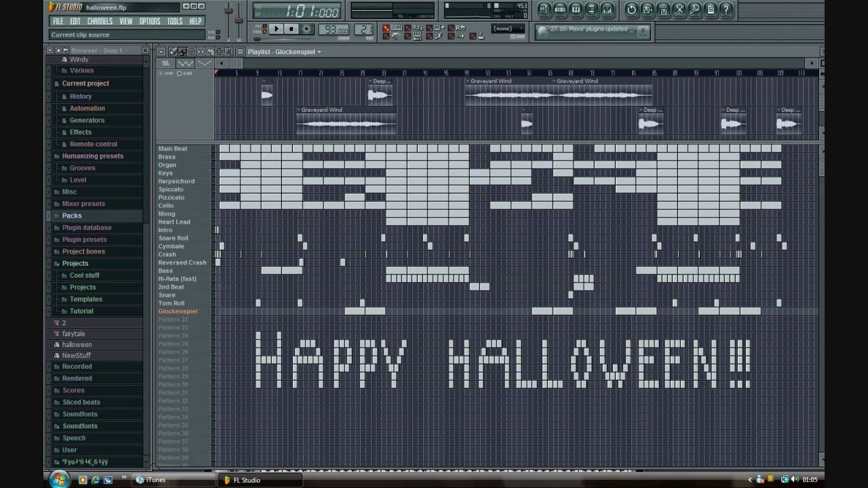Image resolution: width=868 pixels, height=488 pixels.
Task: Open the Step Sequencer view icon
Action: coord(560,9)
